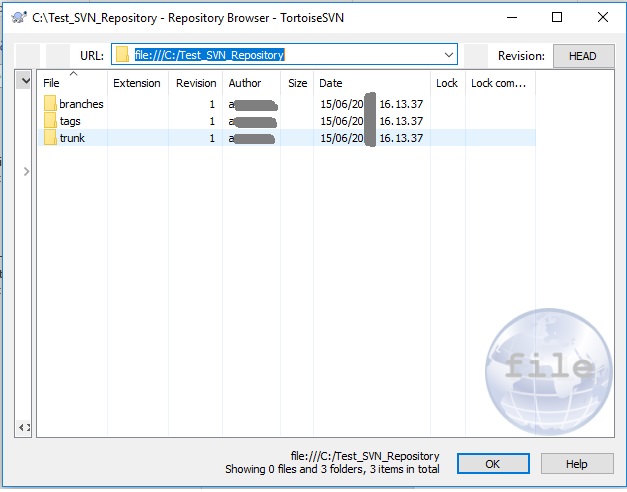Click the tree pane horizontal scroll arrows
The height and width of the screenshot is (492, 627).
(24, 427)
